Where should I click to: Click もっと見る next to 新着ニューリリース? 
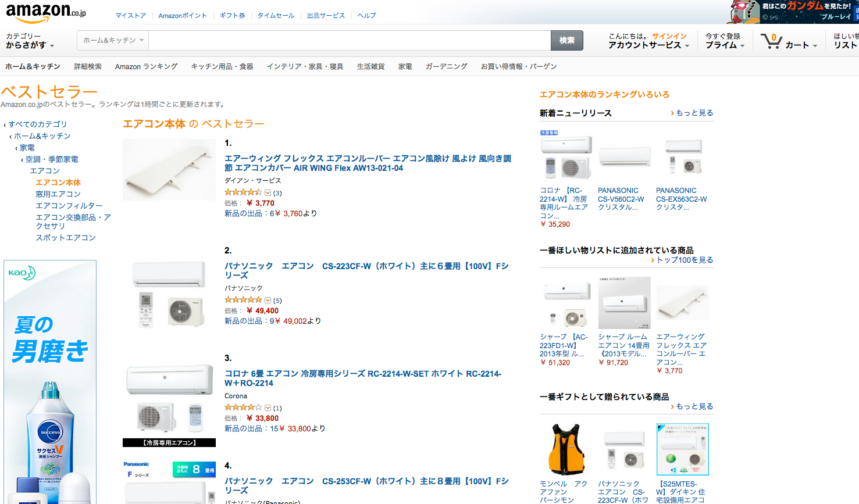pos(694,113)
